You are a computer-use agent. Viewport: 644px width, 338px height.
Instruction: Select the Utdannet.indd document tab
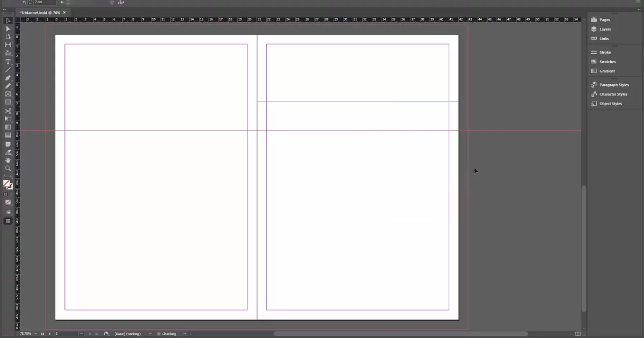click(x=41, y=12)
